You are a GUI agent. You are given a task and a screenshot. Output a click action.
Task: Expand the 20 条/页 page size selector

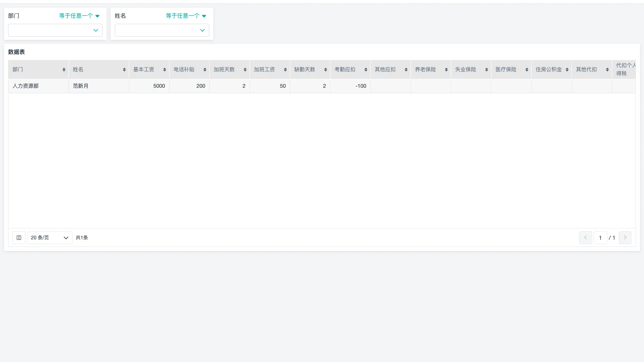pos(50,238)
